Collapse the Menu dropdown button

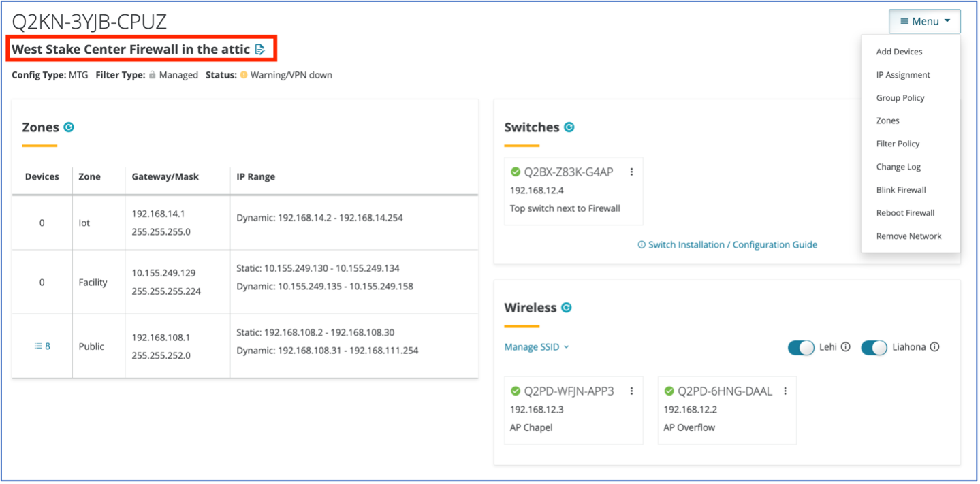coord(924,22)
